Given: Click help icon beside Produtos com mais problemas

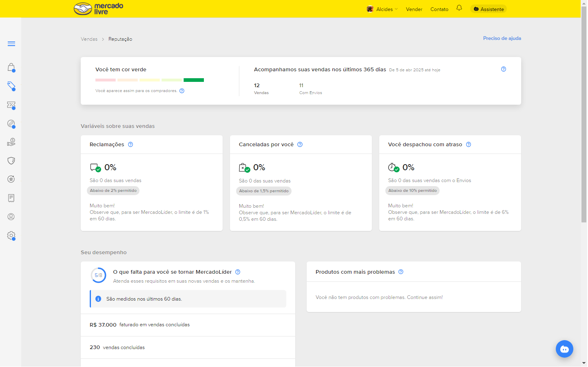Looking at the screenshot, I should (x=401, y=272).
